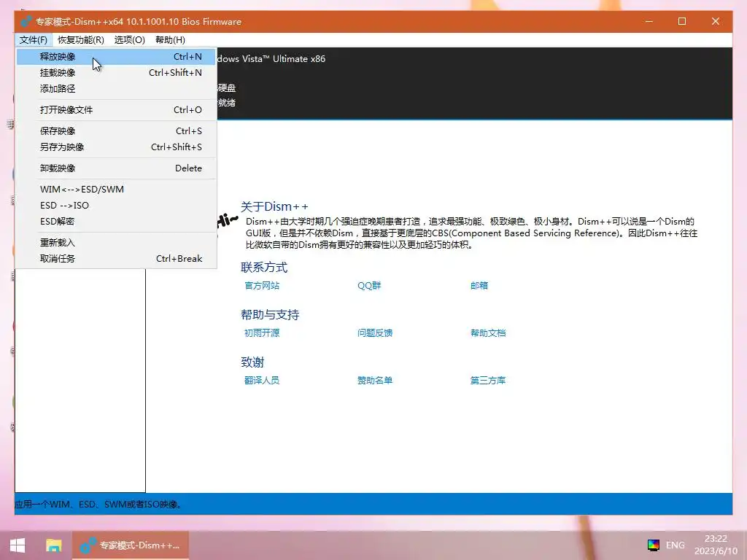Screen dimensions: 747x560
Task: Click the status bar text about WIM, ESD
Action: point(98,505)
